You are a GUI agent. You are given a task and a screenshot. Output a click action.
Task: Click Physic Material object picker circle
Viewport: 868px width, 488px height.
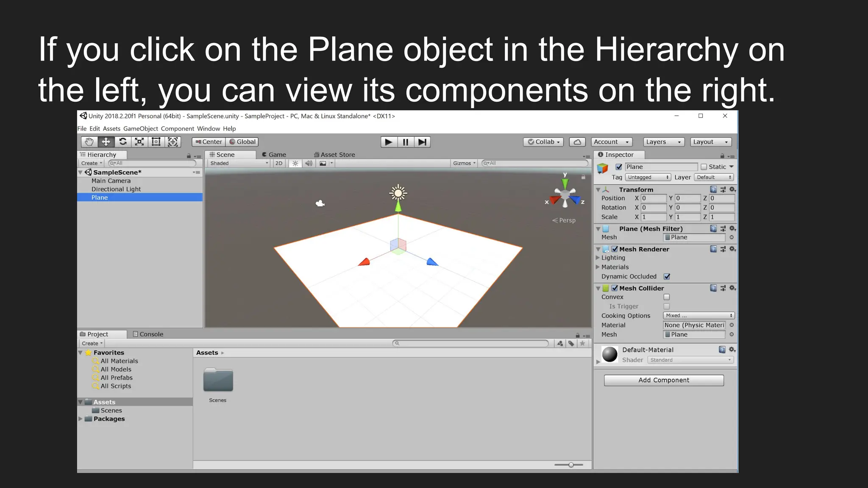point(732,325)
